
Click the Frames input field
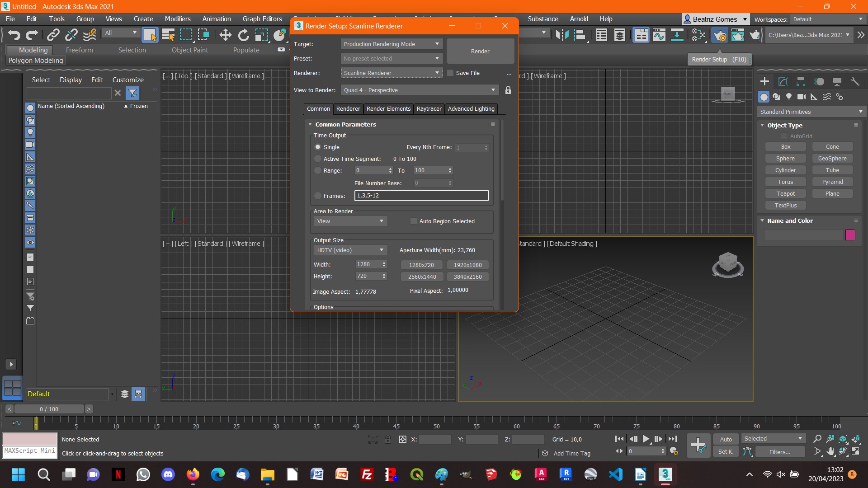click(421, 196)
